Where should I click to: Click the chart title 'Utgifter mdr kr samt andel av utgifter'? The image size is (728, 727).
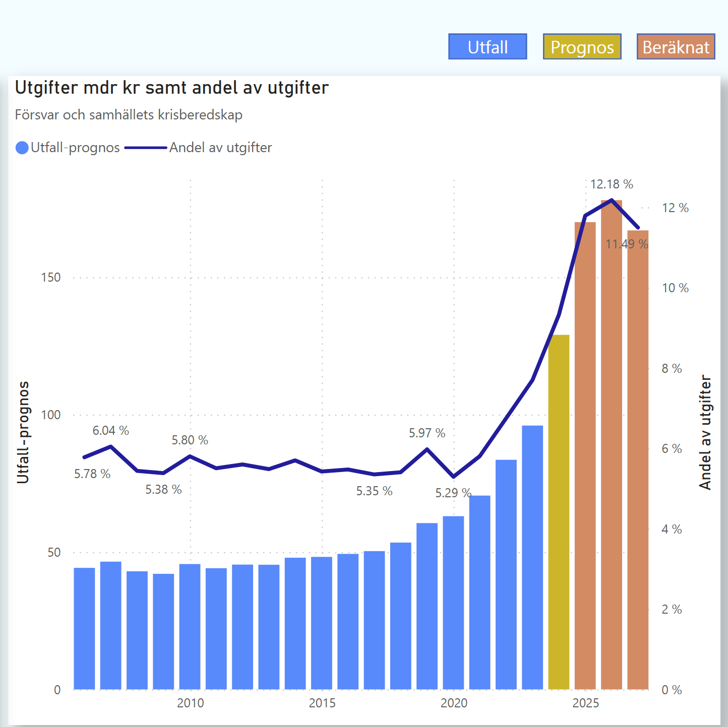tap(172, 88)
